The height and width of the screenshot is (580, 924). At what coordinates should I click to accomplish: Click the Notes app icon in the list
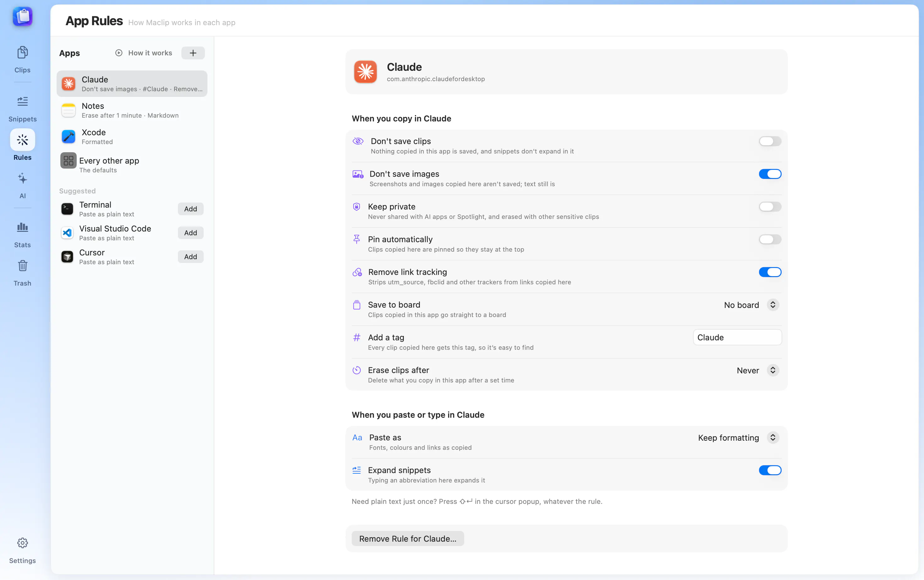pos(69,110)
